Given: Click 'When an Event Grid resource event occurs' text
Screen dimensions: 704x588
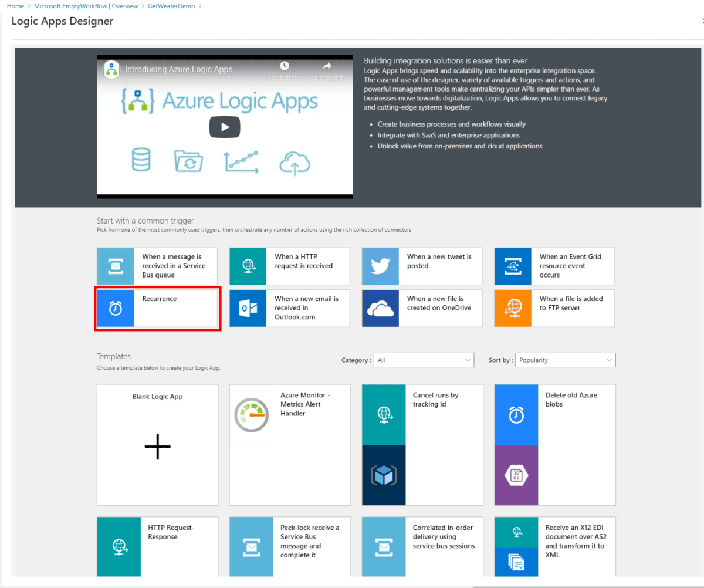Looking at the screenshot, I should [571, 266].
